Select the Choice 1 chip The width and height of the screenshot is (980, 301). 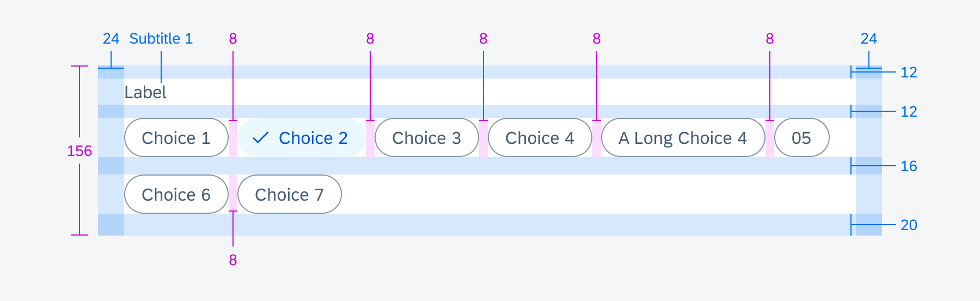176,137
